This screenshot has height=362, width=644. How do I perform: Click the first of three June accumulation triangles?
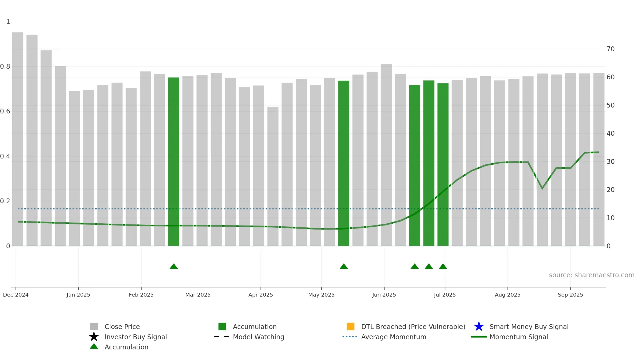pyautogui.click(x=415, y=266)
